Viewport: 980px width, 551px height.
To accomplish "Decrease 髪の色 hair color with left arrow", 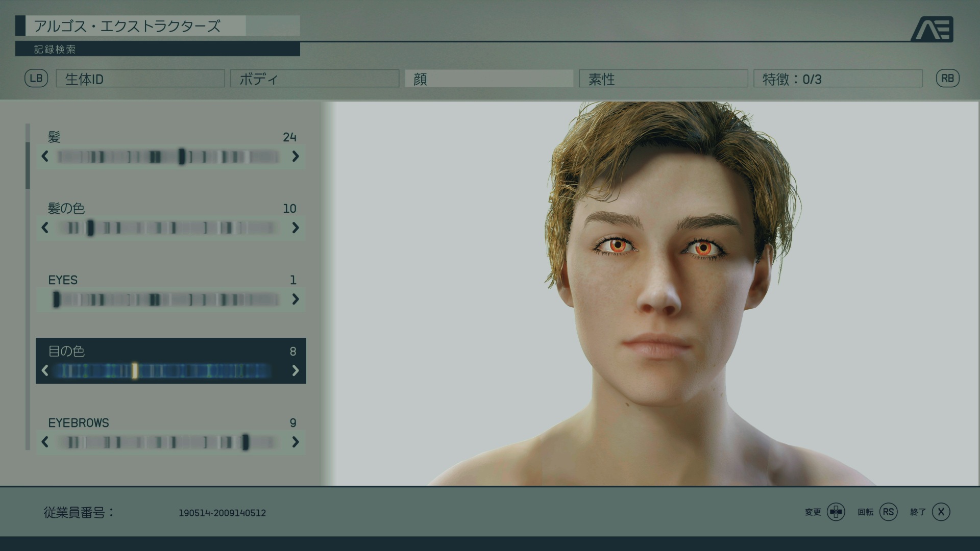I will (45, 228).
